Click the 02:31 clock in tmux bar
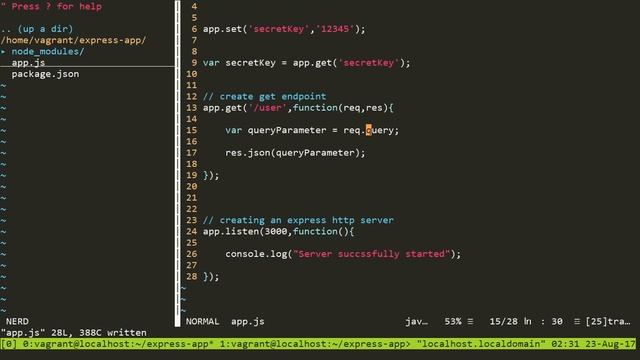 pos(565,344)
